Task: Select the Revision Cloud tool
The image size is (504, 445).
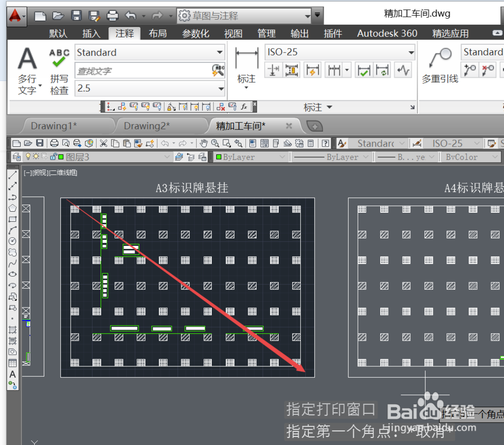Action: (13, 252)
